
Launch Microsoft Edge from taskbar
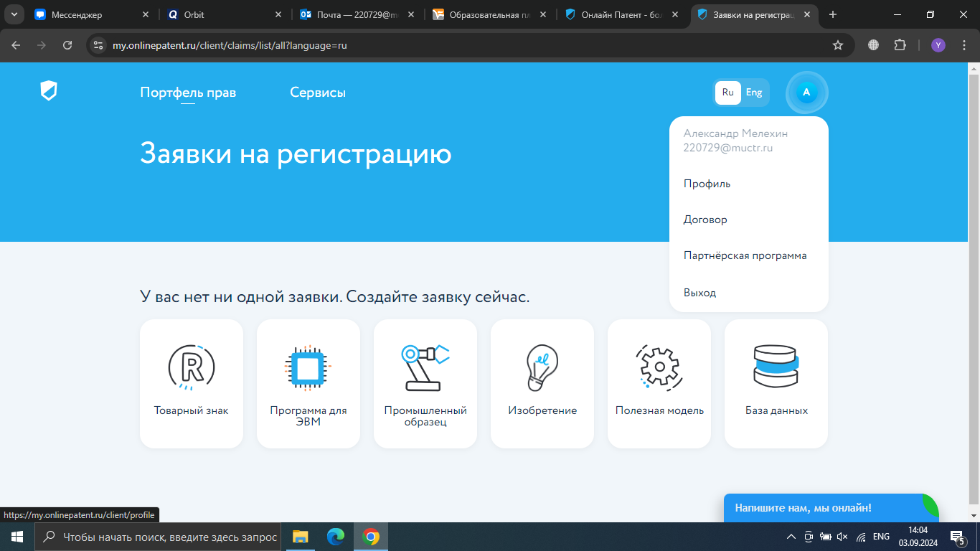336,537
